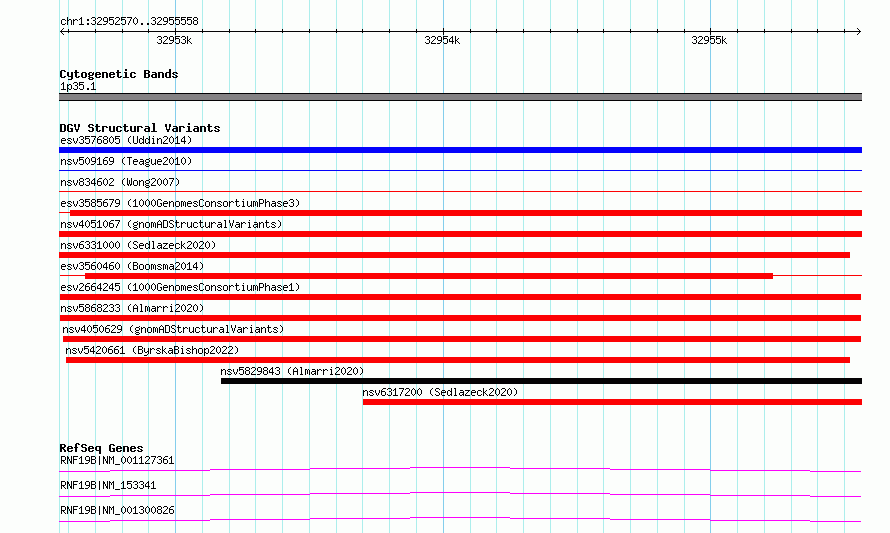Select the red nsv6331000 variant bar
Viewport: 890px width, 533px height.
pyautogui.click(x=455, y=255)
